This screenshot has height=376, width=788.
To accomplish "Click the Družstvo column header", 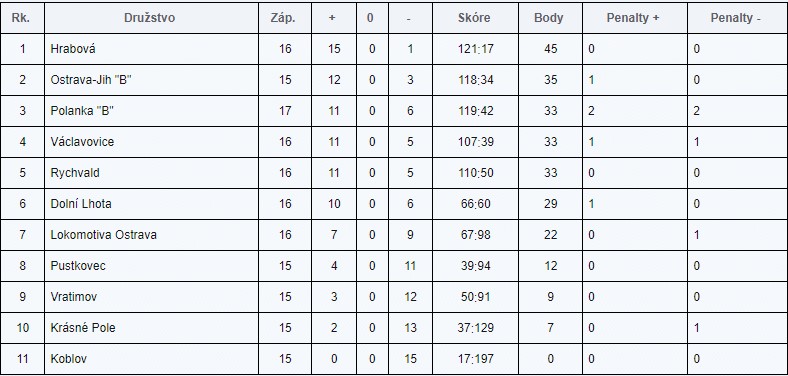I will pos(150,18).
